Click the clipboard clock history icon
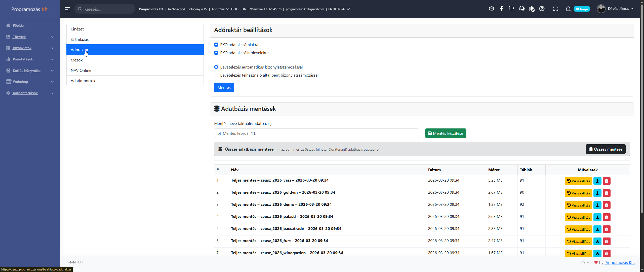Image resolution: width=644 pixels, height=272 pixels. coord(532,9)
